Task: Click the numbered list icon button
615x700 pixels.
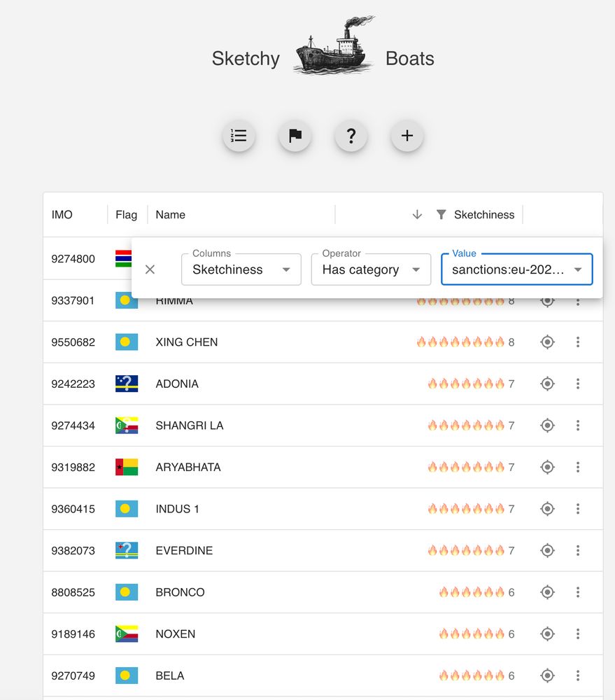Action: click(x=239, y=136)
